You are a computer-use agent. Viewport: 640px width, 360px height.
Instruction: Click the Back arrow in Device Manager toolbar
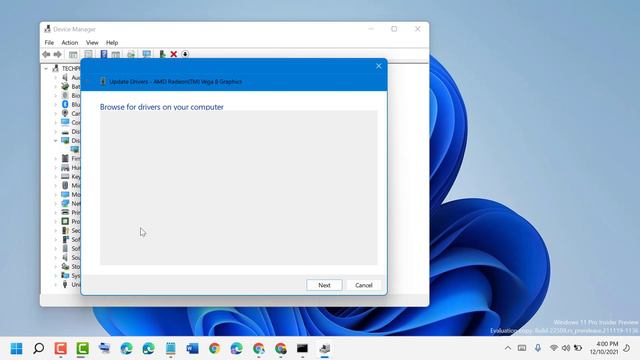[x=46, y=54]
